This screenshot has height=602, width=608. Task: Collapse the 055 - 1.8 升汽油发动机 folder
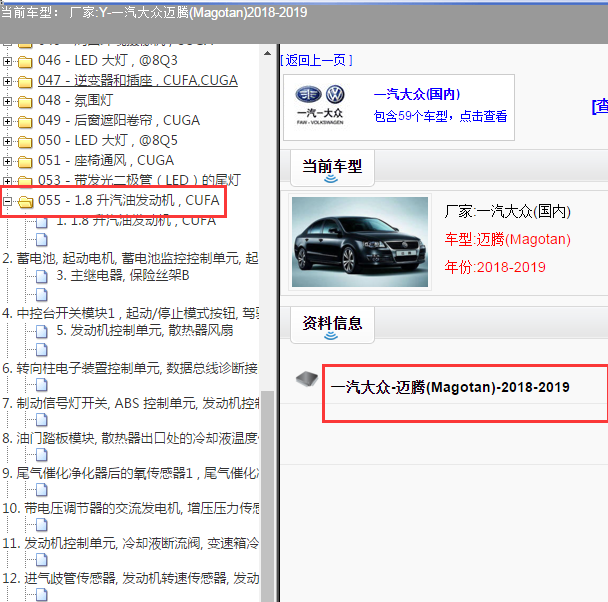click(x=7, y=201)
